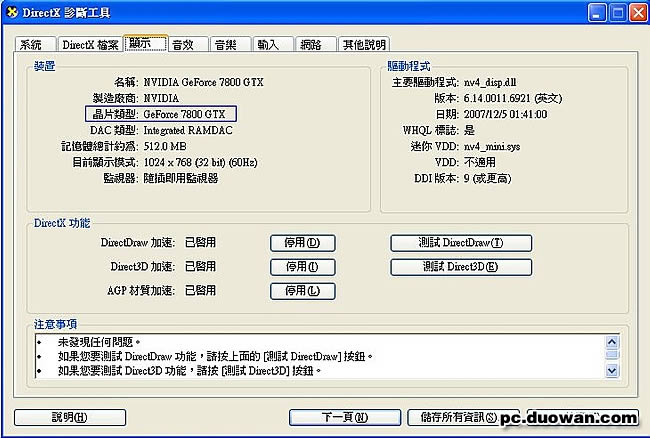Click the driver file nv4_disp.dll
Viewport: 650px width, 438px height.
(490, 82)
